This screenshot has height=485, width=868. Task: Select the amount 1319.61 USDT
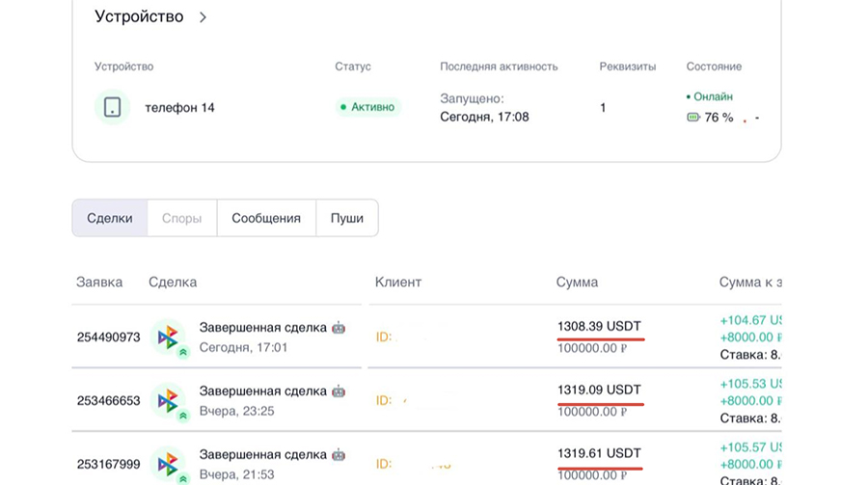click(599, 453)
